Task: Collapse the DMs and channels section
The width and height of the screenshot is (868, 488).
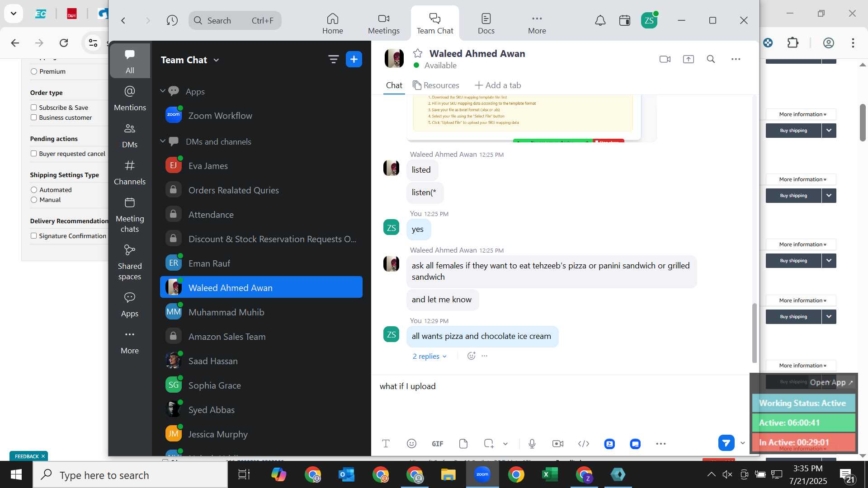Action: 163,141
